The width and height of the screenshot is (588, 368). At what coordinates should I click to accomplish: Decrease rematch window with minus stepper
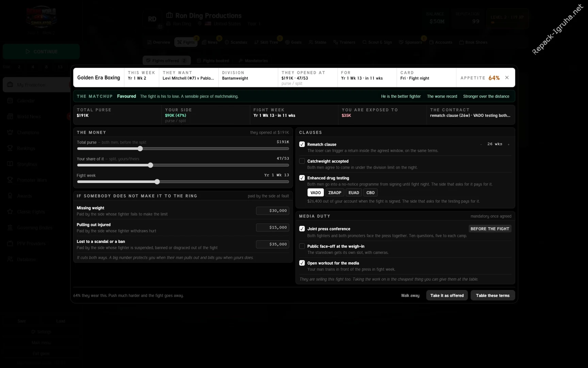(481, 144)
